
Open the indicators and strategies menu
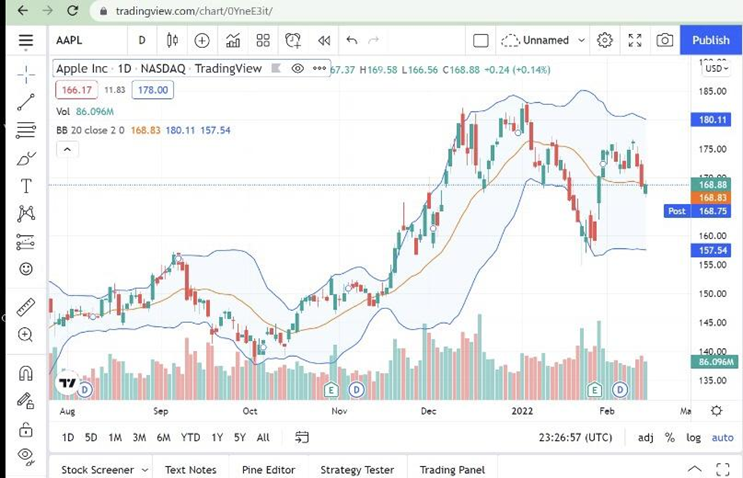(233, 40)
